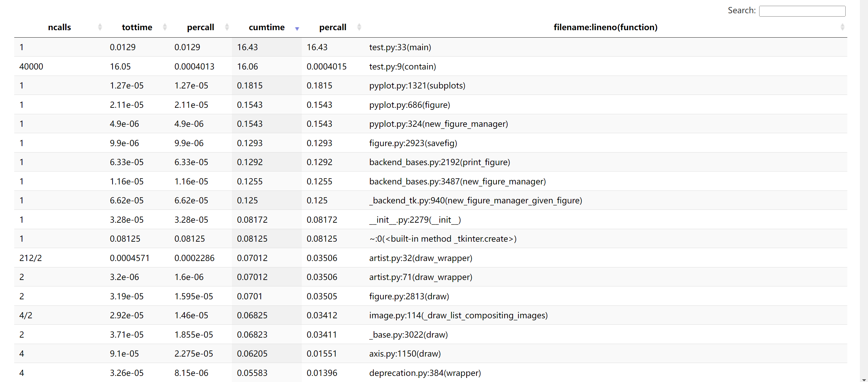Screen dimensions: 868x382
Task: Click the ncalls column sort arrows
Action: pyautogui.click(x=100, y=27)
